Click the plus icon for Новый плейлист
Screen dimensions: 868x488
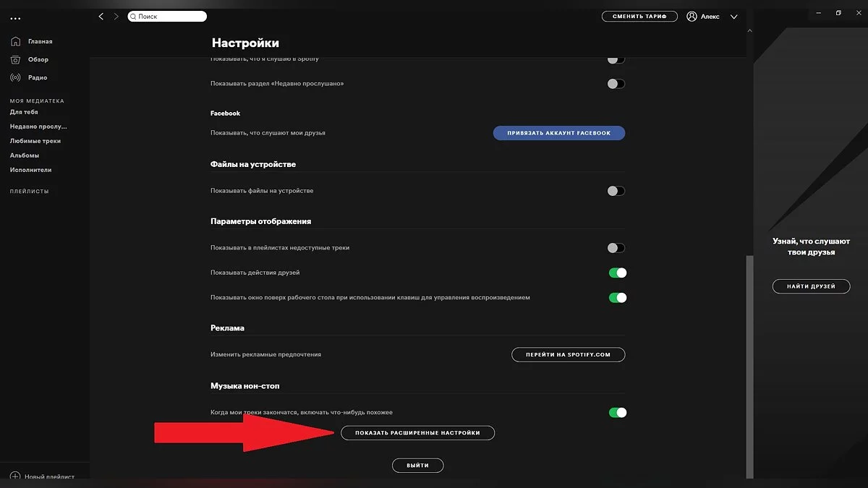click(15, 476)
